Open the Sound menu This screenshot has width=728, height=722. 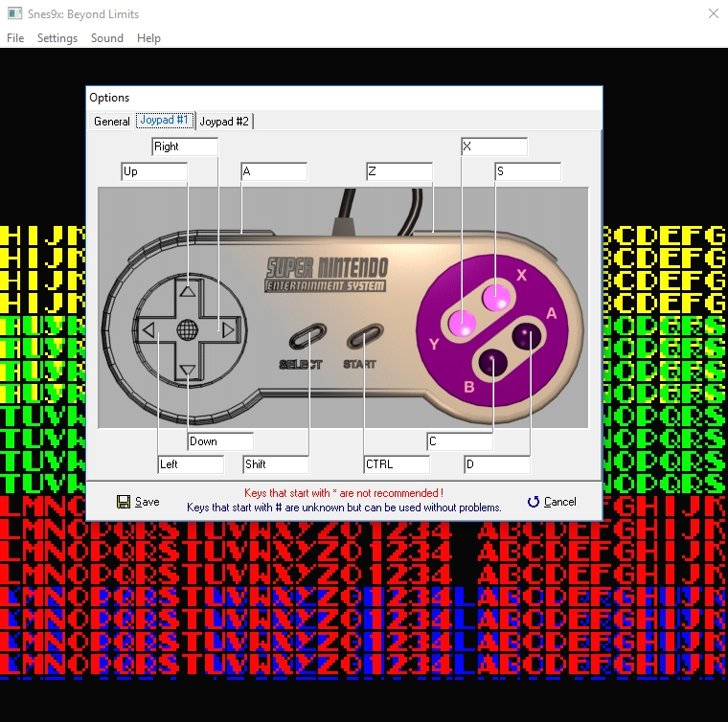[106, 38]
